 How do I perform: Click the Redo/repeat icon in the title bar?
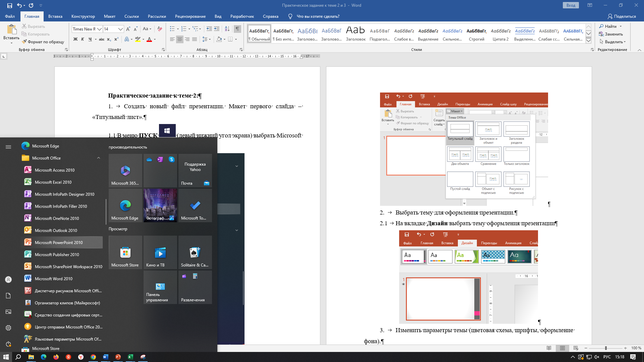pos(31,5)
